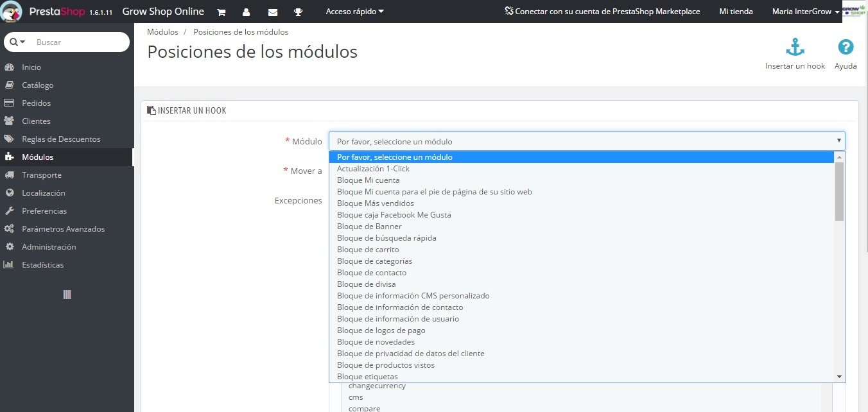This screenshot has width=868, height=412.
Task: Click the dropdown list scroll up arrow
Action: pyautogui.click(x=839, y=157)
